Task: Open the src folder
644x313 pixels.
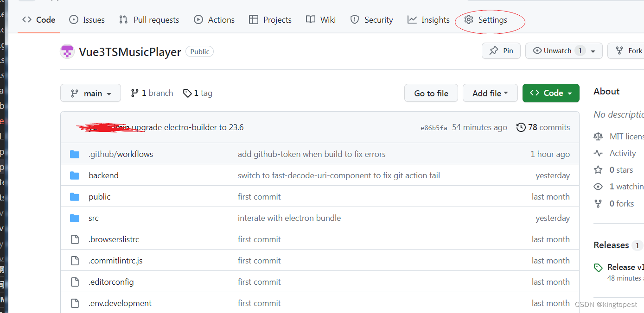Action: tap(94, 218)
